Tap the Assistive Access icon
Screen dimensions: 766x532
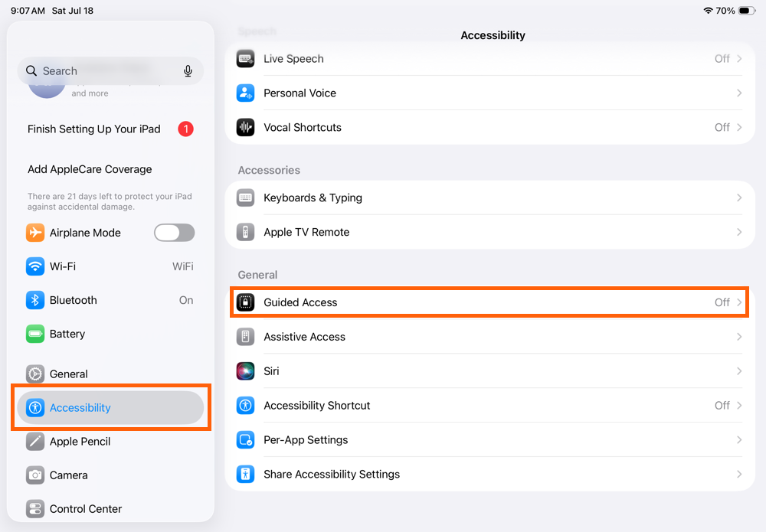(245, 337)
